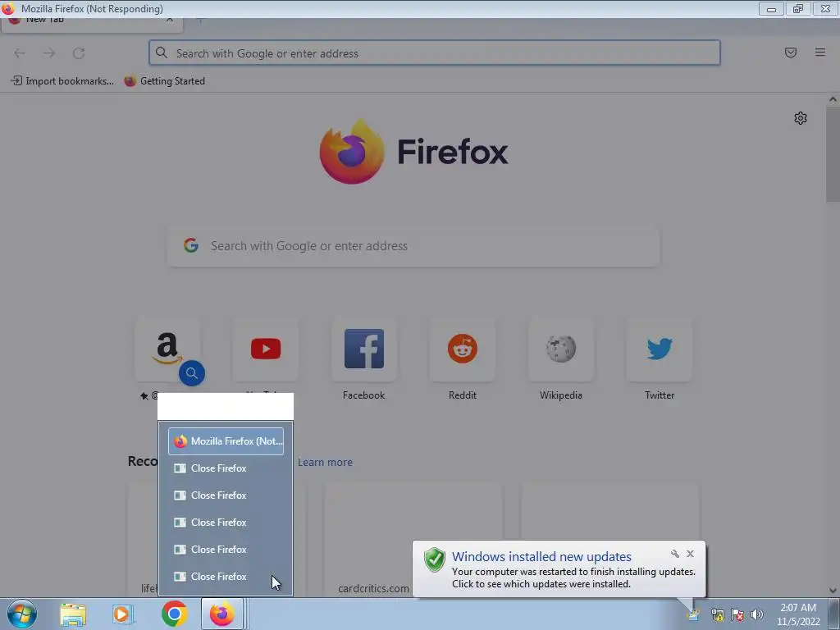The height and width of the screenshot is (630, 840).
Task: Open the Wikipedia shortcut tile
Action: coord(561,349)
